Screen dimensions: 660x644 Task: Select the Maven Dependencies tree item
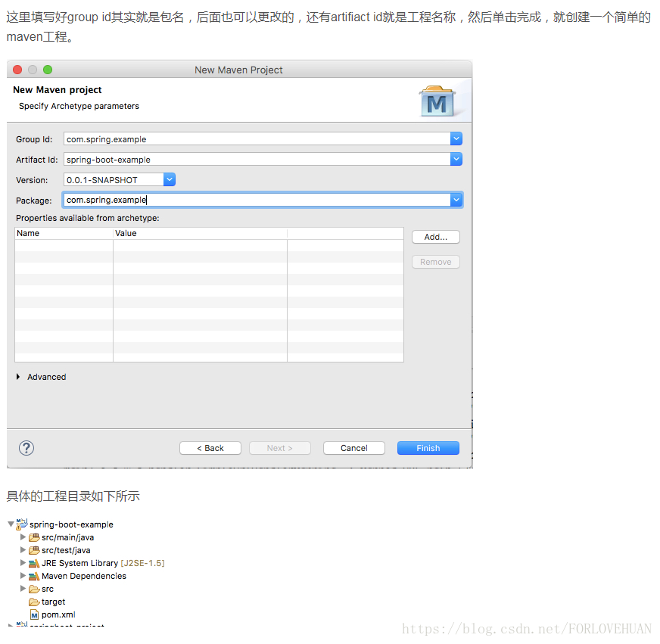84,576
